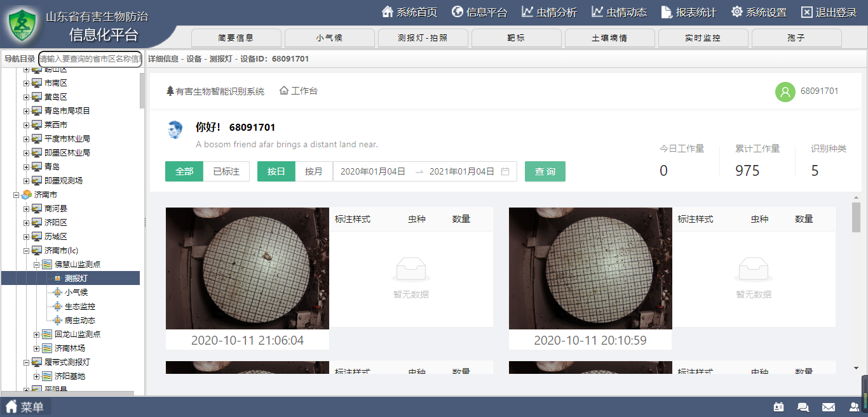Toggle view mode to 按月
Screen dimensions: 868x417
(314, 171)
